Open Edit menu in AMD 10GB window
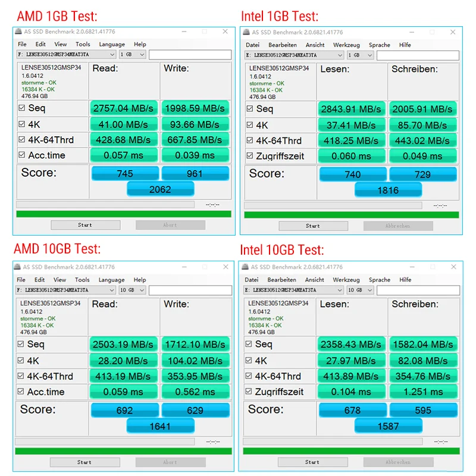This screenshot has height=476, width=476. click(39, 280)
